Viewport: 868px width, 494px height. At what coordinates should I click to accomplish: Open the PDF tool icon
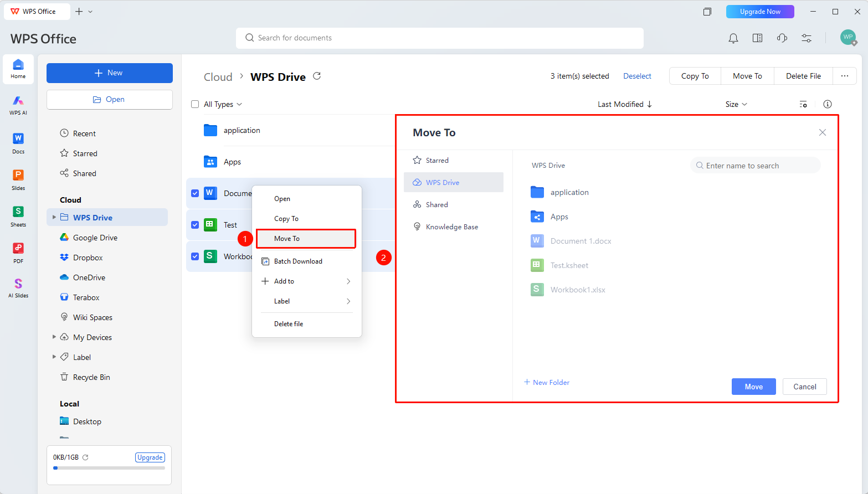pyautogui.click(x=18, y=253)
